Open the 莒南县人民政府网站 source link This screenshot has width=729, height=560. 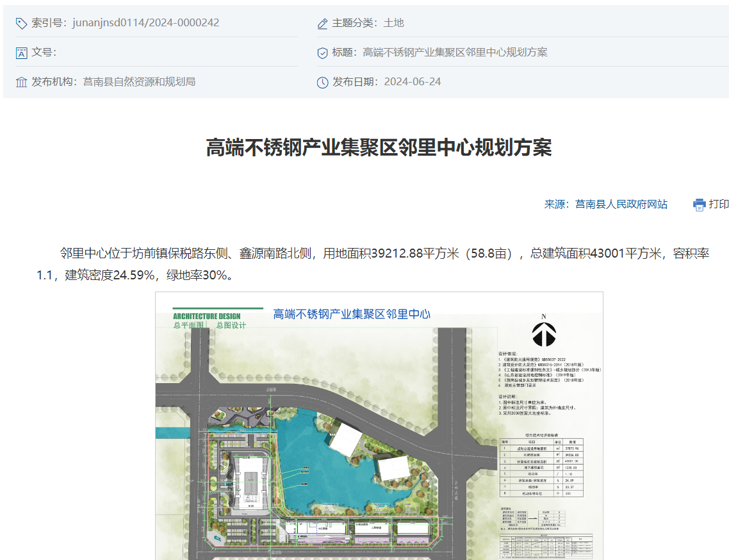(621, 204)
